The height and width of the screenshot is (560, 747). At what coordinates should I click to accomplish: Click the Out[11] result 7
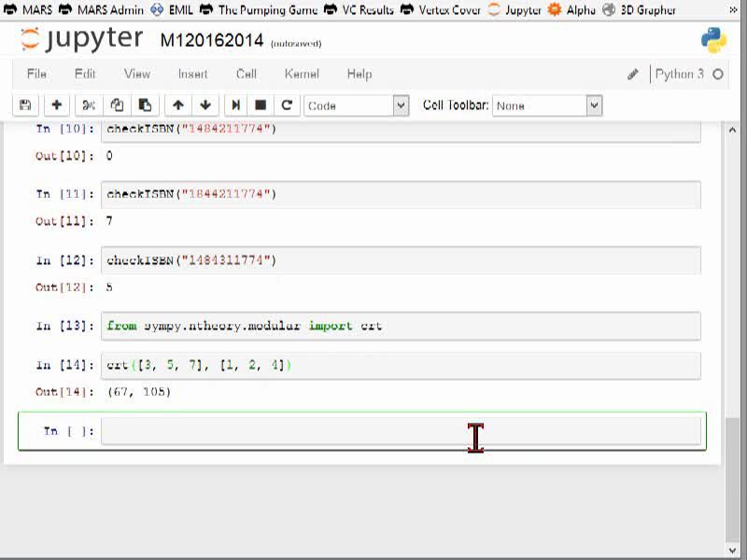tap(109, 221)
